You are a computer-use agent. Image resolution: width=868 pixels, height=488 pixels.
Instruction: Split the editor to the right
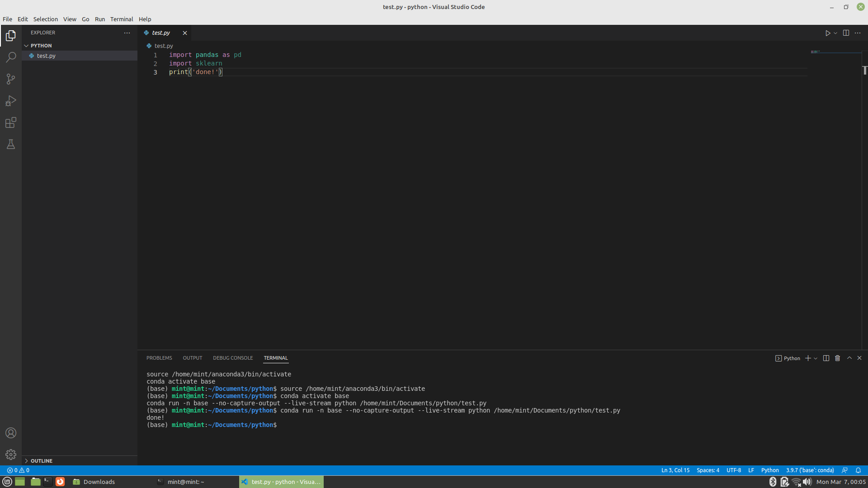click(x=846, y=33)
